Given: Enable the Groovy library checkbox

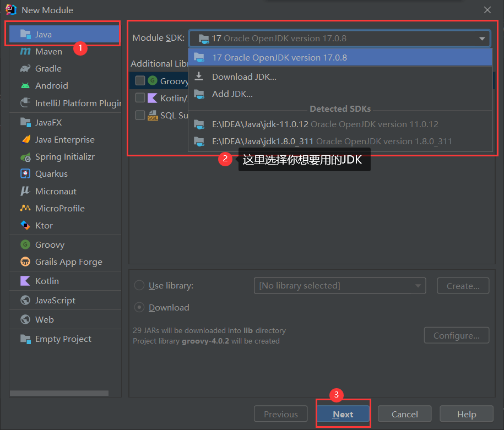Looking at the screenshot, I should 140,80.
